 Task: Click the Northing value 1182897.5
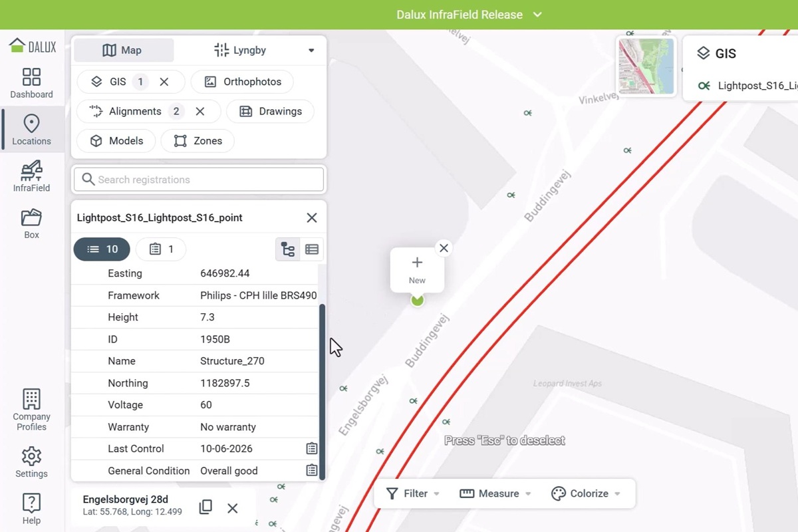coord(225,383)
